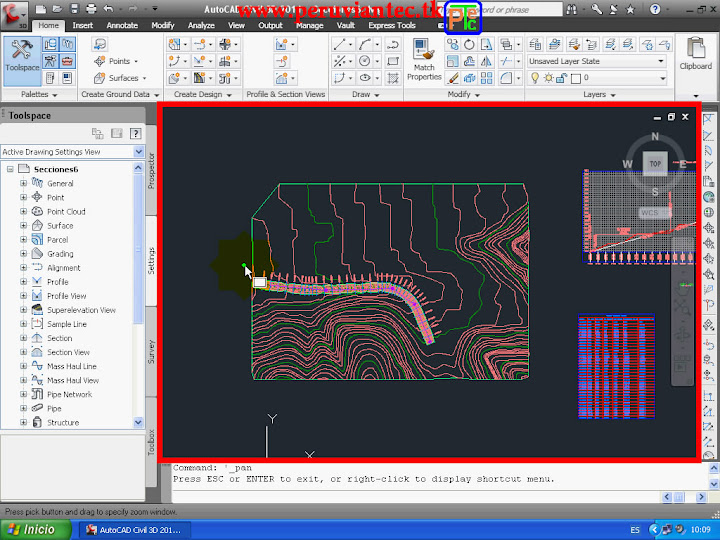
Task: Open the Annotate ribbon tab
Action: pos(122,26)
